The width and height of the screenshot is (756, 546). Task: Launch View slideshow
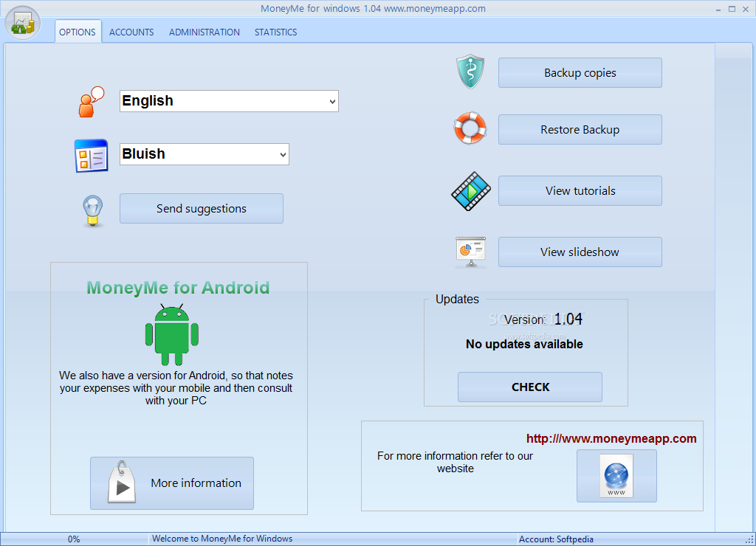pyautogui.click(x=580, y=252)
